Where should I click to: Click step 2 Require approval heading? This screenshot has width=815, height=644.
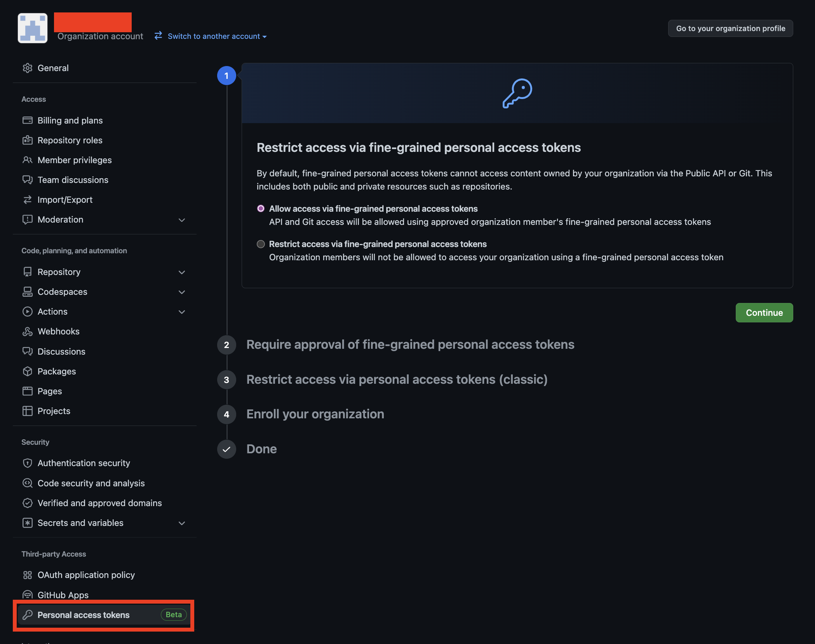[410, 345]
